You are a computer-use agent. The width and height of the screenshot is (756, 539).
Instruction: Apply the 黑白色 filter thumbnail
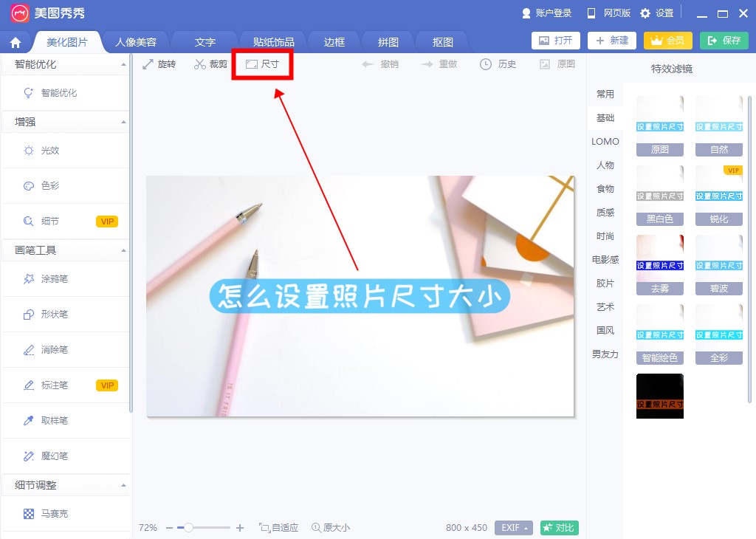659,195
